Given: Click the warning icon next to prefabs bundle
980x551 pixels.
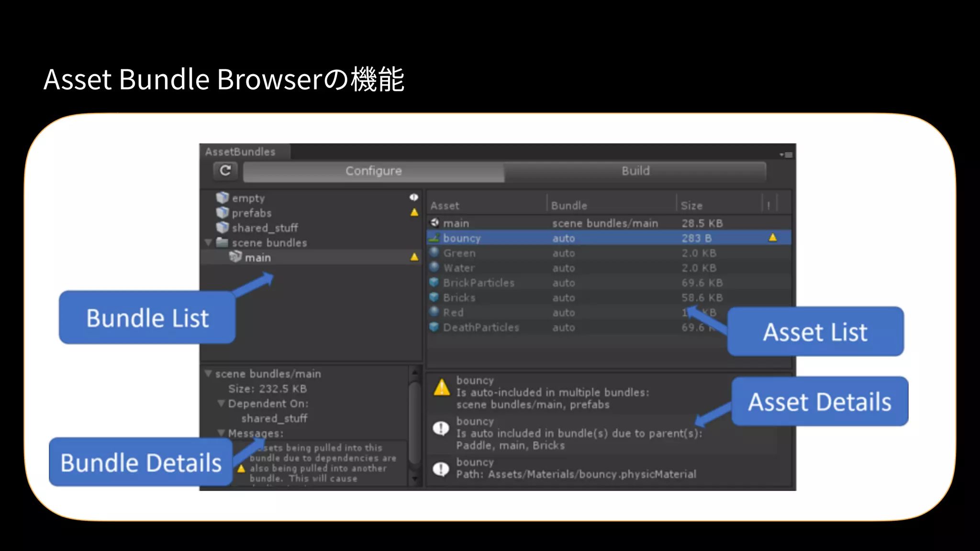Looking at the screenshot, I should coord(414,212).
